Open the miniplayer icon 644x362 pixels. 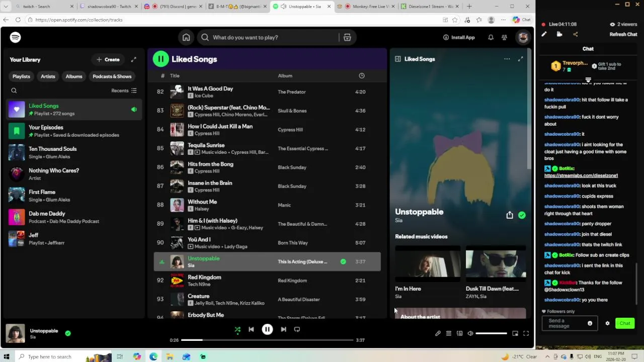(x=515, y=333)
